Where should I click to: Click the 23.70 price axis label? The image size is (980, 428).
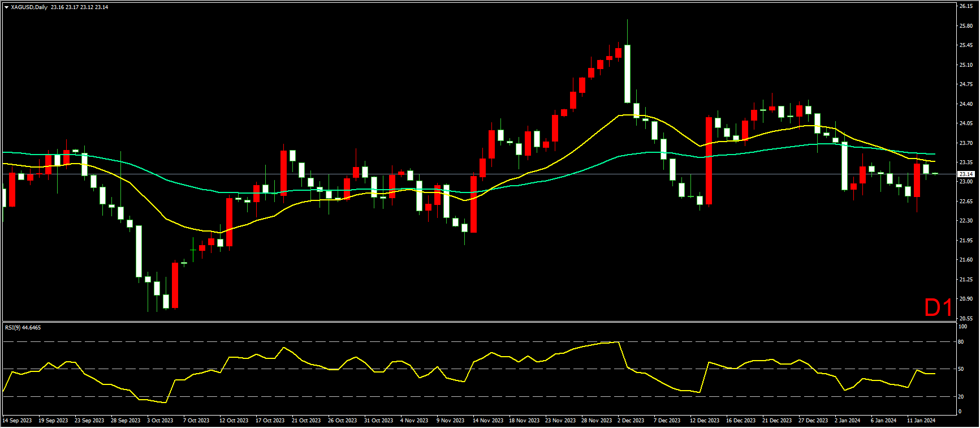[966, 143]
